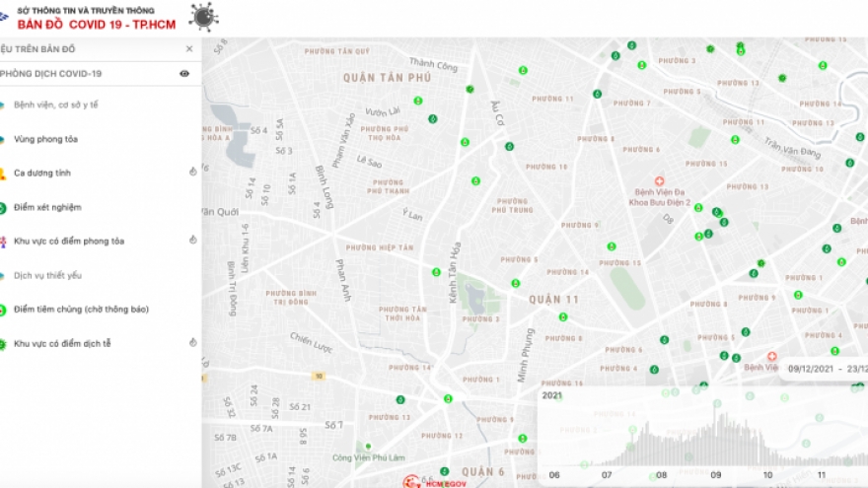Image resolution: width=868 pixels, height=488 pixels.
Task: Click the Khu vực có điểm dịch tễ icon
Action: 4,343
